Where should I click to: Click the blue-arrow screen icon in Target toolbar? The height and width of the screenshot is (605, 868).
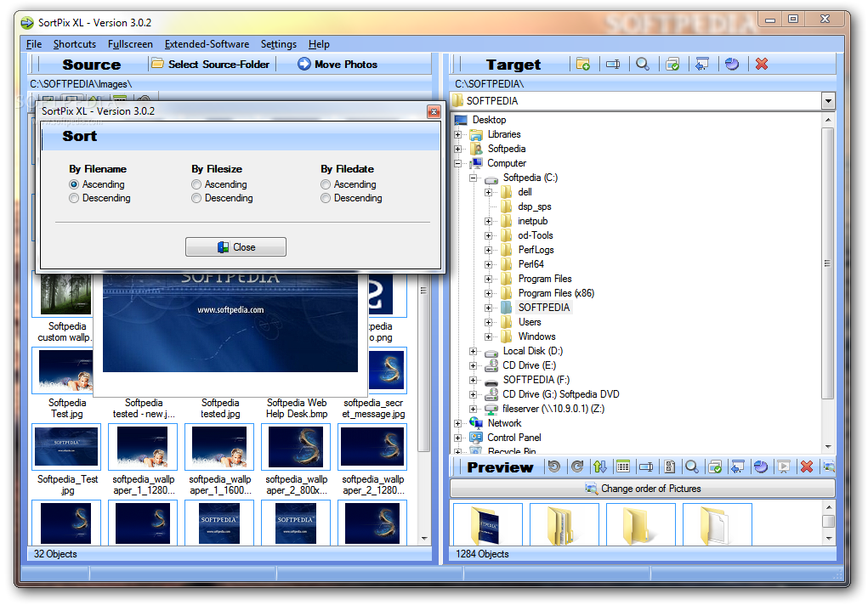[x=702, y=65]
